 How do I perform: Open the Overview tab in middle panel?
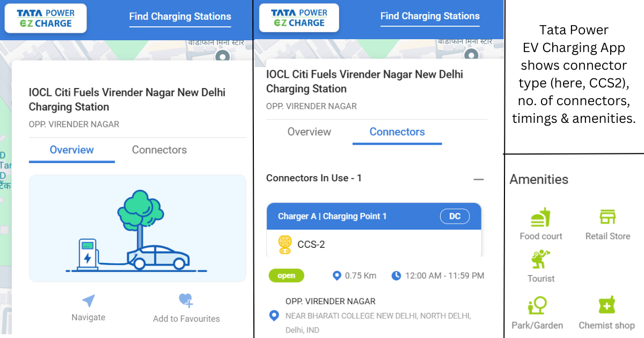click(309, 132)
